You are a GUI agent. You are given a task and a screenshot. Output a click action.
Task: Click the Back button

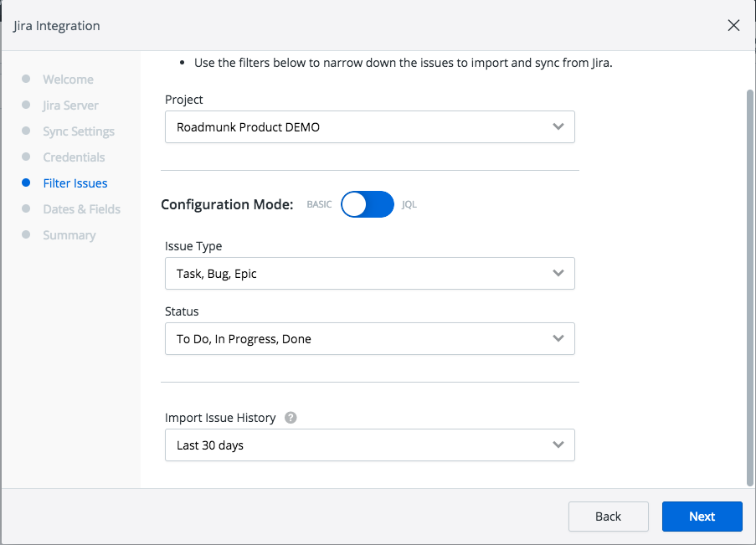pos(608,517)
